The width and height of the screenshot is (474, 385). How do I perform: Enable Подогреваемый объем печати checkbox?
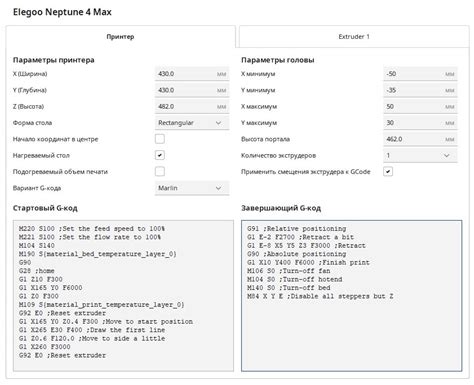pyautogui.click(x=160, y=172)
